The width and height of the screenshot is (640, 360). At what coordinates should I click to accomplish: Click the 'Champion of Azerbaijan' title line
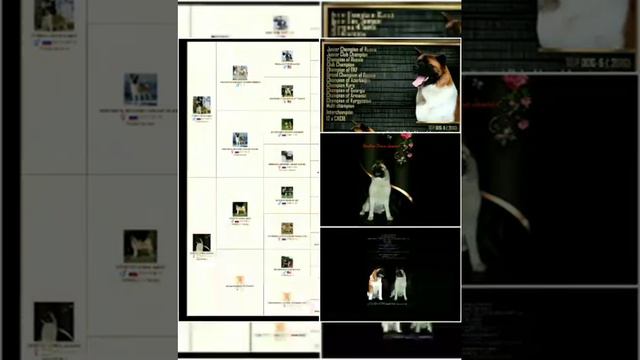tap(348, 80)
